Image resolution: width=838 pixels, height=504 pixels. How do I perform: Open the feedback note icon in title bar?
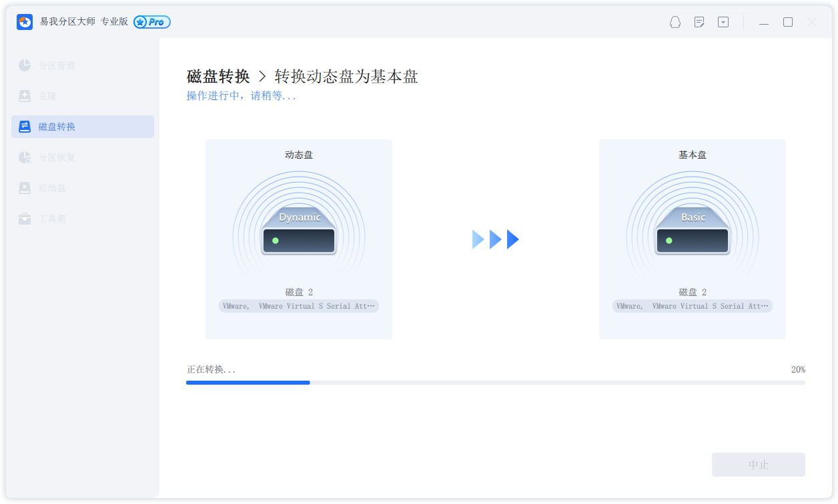click(x=699, y=22)
